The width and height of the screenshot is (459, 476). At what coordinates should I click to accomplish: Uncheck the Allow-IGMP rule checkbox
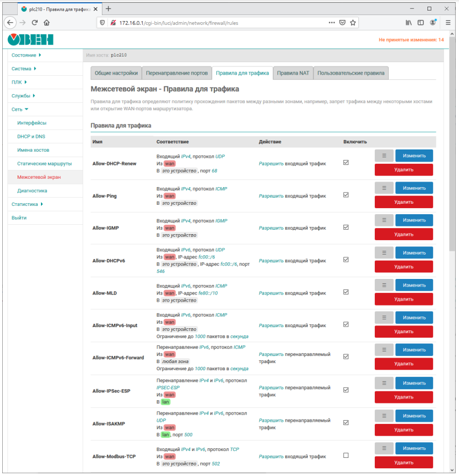click(346, 227)
